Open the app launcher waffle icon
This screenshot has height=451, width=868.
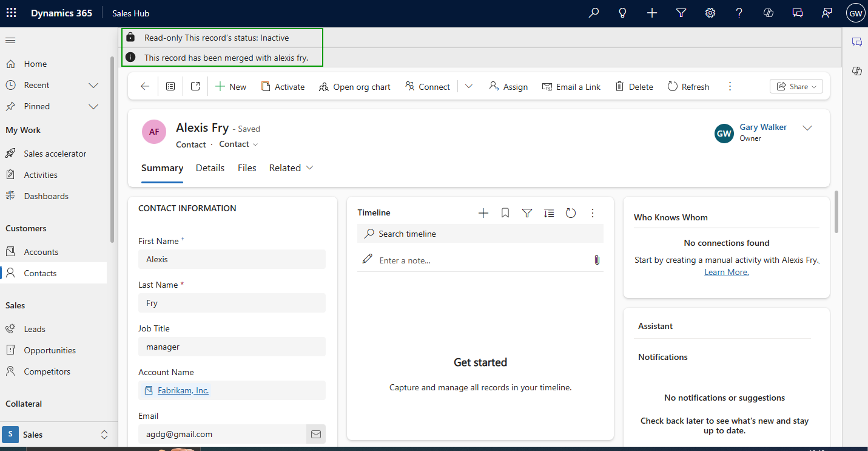point(12,13)
